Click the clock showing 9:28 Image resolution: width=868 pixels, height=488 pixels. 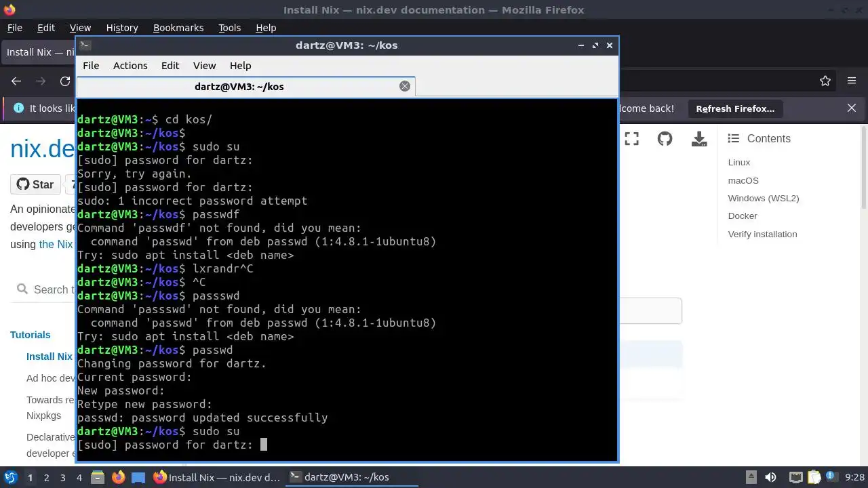(854, 478)
